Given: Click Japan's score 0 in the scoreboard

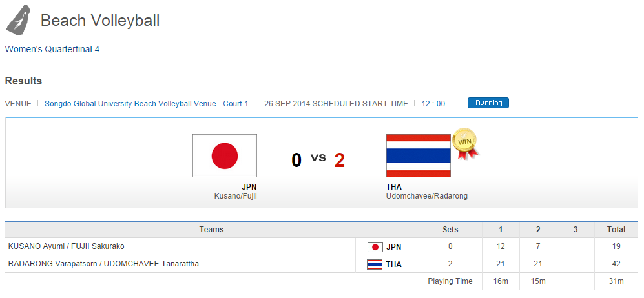Looking at the screenshot, I should pos(296,160).
